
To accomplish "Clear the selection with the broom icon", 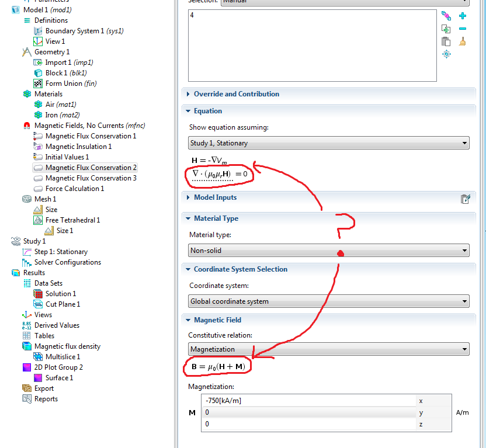I will pyautogui.click(x=463, y=41).
